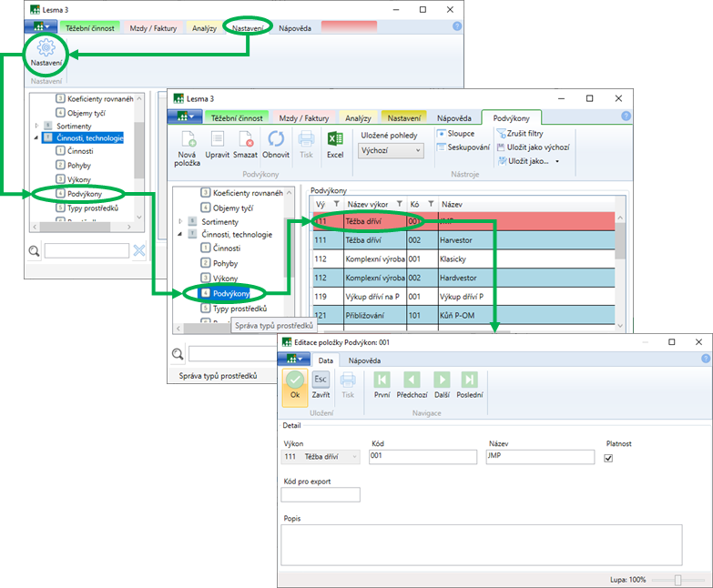Open the Výkon combo box
The width and height of the screenshot is (713, 588).
click(x=322, y=457)
